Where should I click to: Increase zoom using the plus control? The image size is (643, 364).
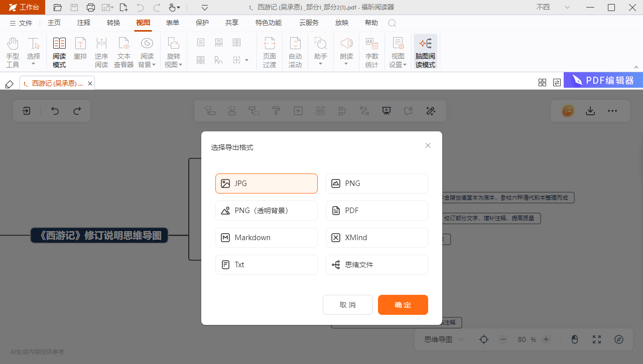pos(547,339)
